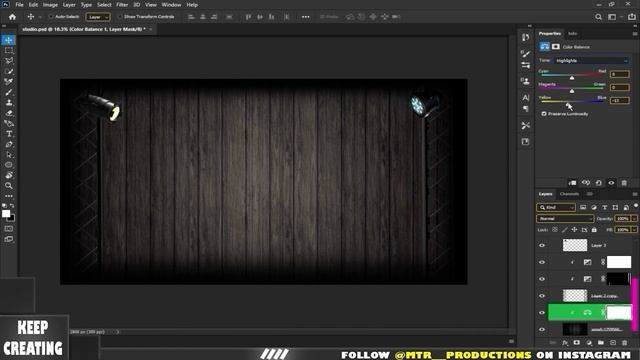Image resolution: width=640 pixels, height=360 pixels.
Task: Open the Opacity slider dropdown arrow
Action: pos(634,219)
